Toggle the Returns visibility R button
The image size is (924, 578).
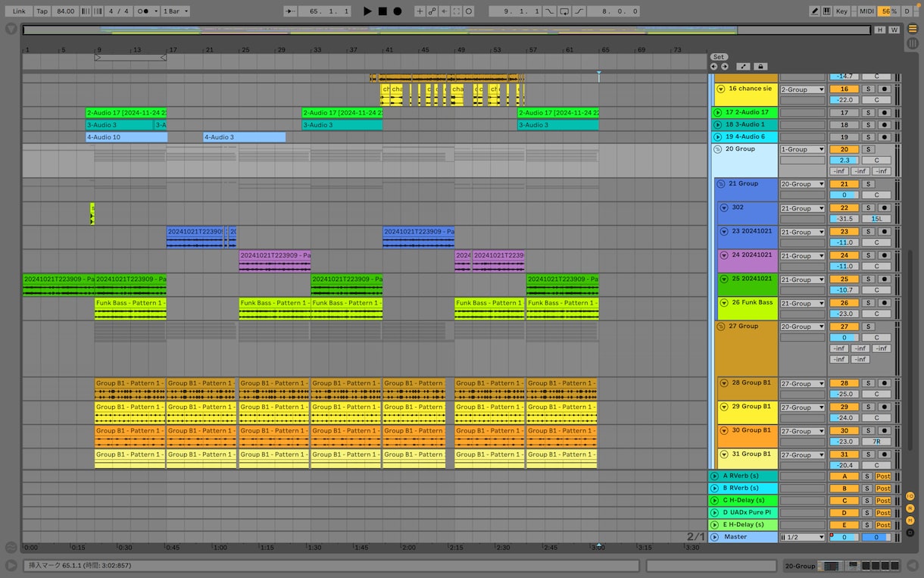click(910, 508)
